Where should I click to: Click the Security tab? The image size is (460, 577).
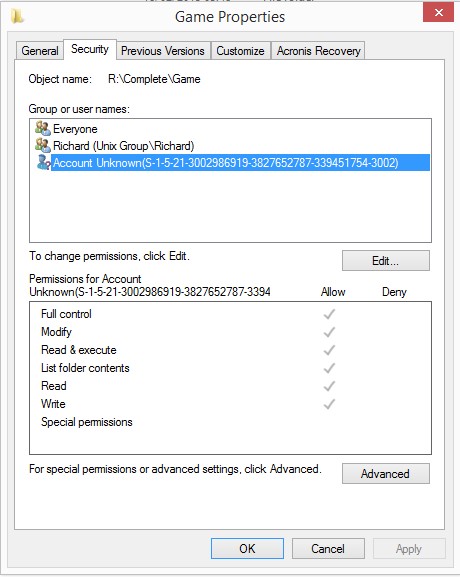[90, 49]
